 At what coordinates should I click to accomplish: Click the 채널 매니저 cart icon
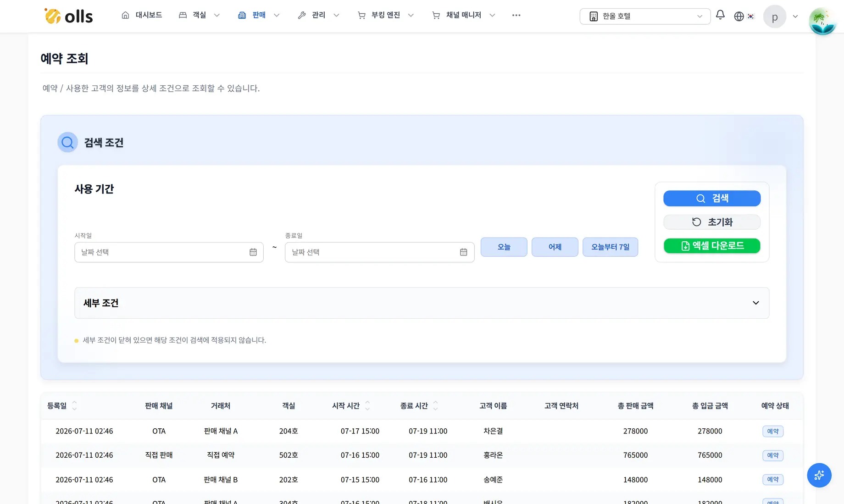436,15
